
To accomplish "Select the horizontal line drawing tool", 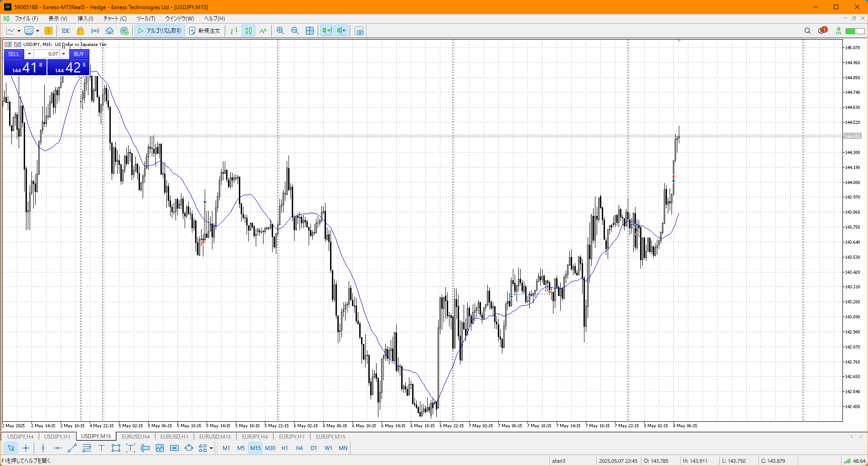I will [57, 448].
